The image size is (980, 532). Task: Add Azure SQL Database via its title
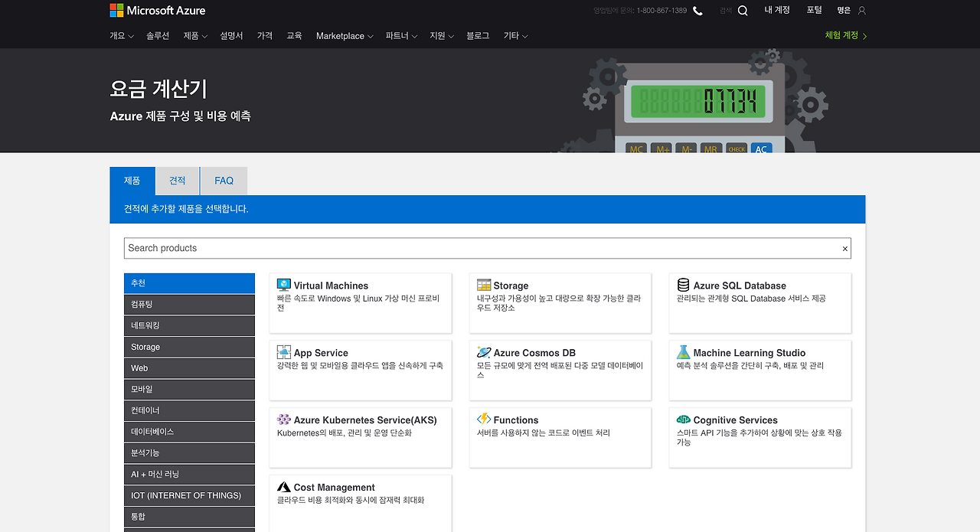click(740, 286)
